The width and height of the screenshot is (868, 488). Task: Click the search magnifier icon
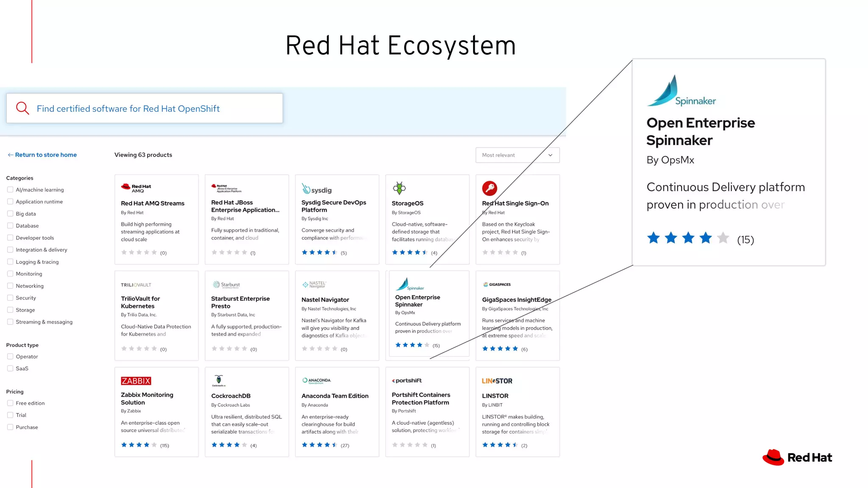point(22,108)
